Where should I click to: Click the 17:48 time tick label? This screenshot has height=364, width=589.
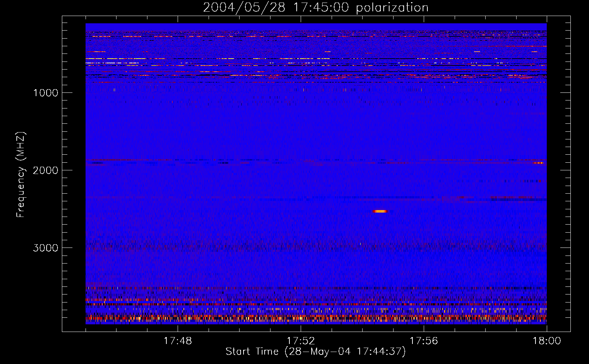click(178, 341)
